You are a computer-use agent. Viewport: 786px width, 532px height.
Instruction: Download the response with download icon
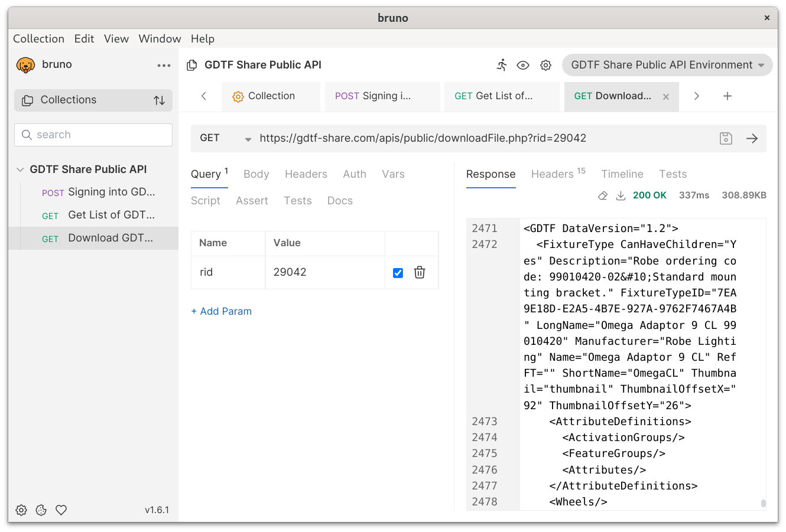coord(621,195)
